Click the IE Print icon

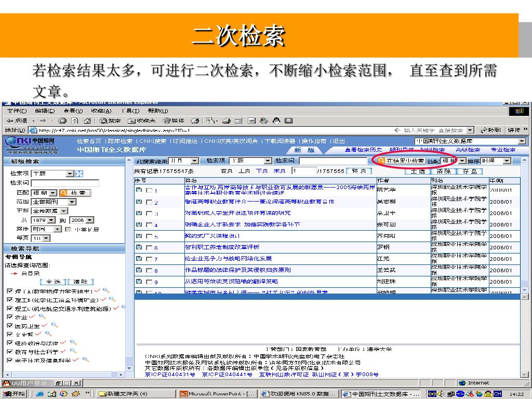click(227, 121)
